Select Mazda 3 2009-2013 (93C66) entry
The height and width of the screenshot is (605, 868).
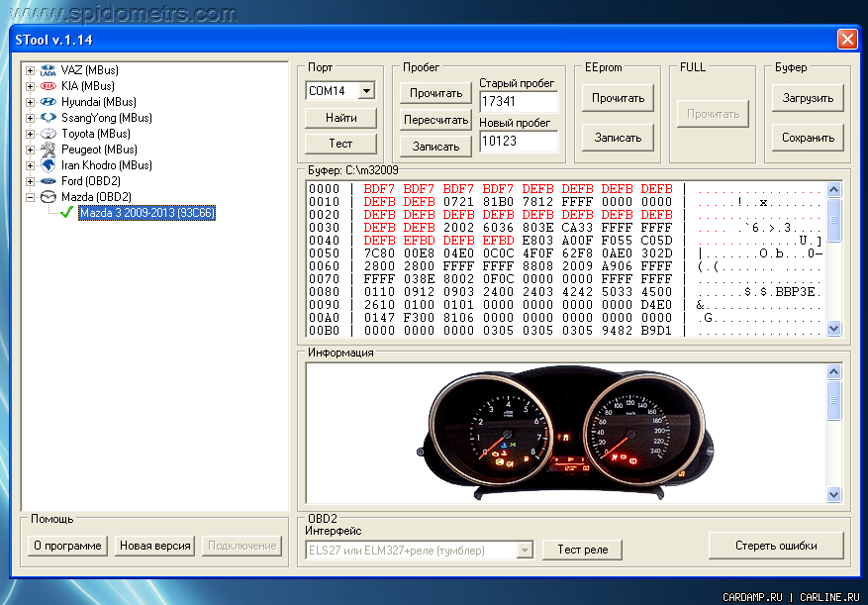(146, 213)
